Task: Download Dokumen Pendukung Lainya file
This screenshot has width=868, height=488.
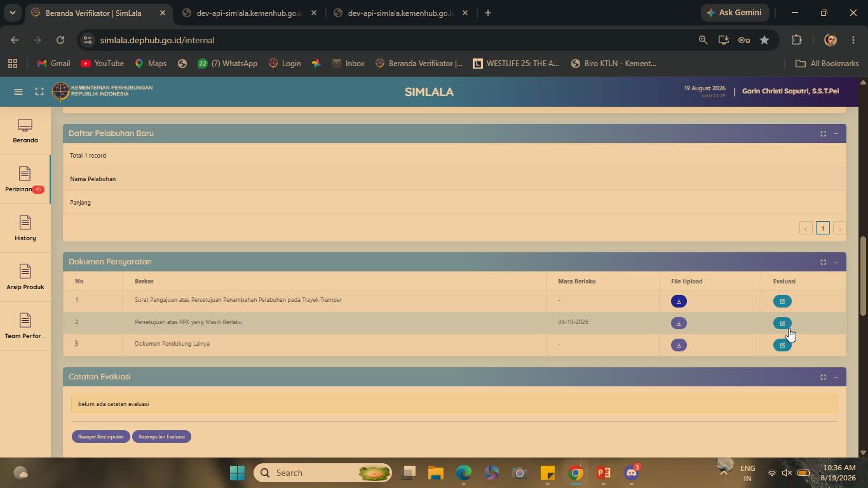Action: [679, 345]
